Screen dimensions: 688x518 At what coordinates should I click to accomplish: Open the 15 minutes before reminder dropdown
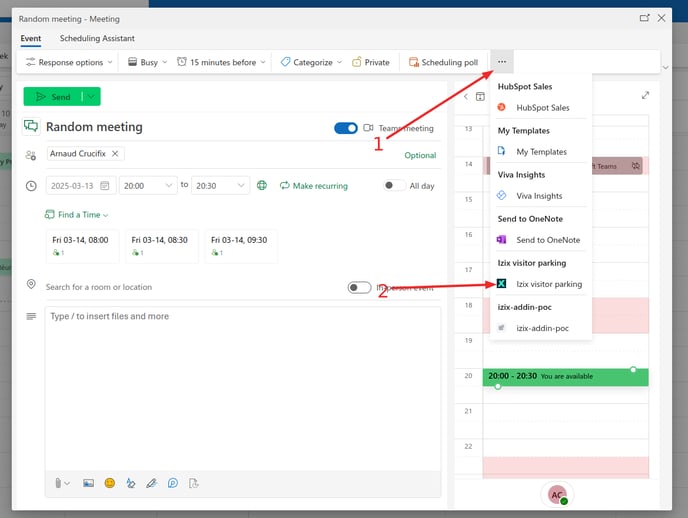tap(221, 62)
